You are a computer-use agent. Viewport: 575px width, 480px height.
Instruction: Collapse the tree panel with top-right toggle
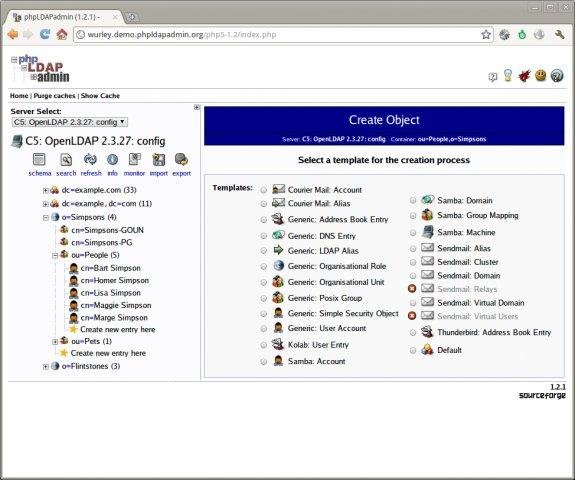pyautogui.click(x=197, y=107)
